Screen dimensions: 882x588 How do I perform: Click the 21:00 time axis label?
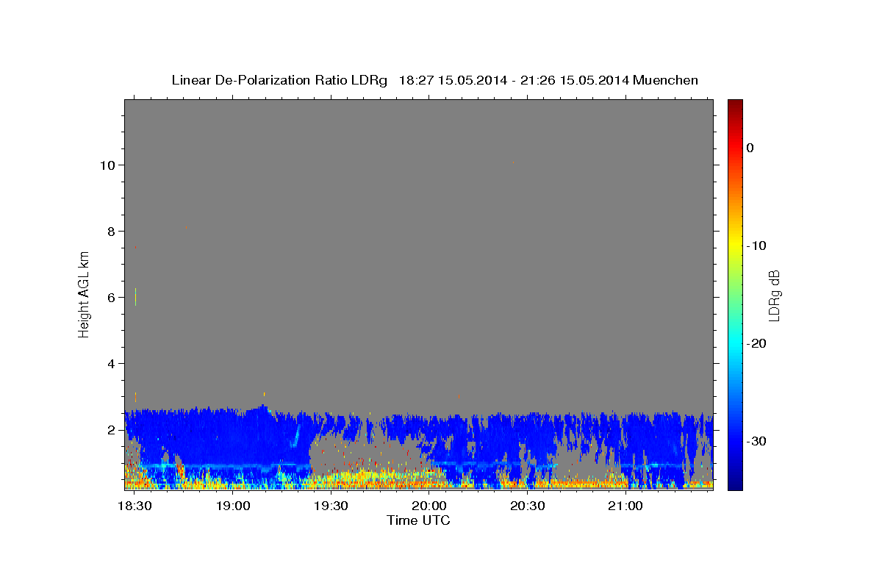pyautogui.click(x=625, y=506)
